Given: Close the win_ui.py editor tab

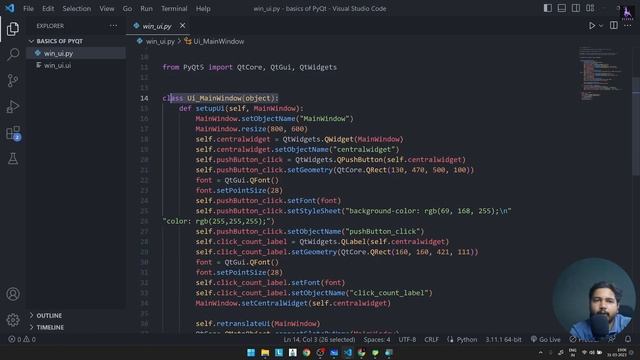Looking at the screenshot, I should tap(182, 25).
